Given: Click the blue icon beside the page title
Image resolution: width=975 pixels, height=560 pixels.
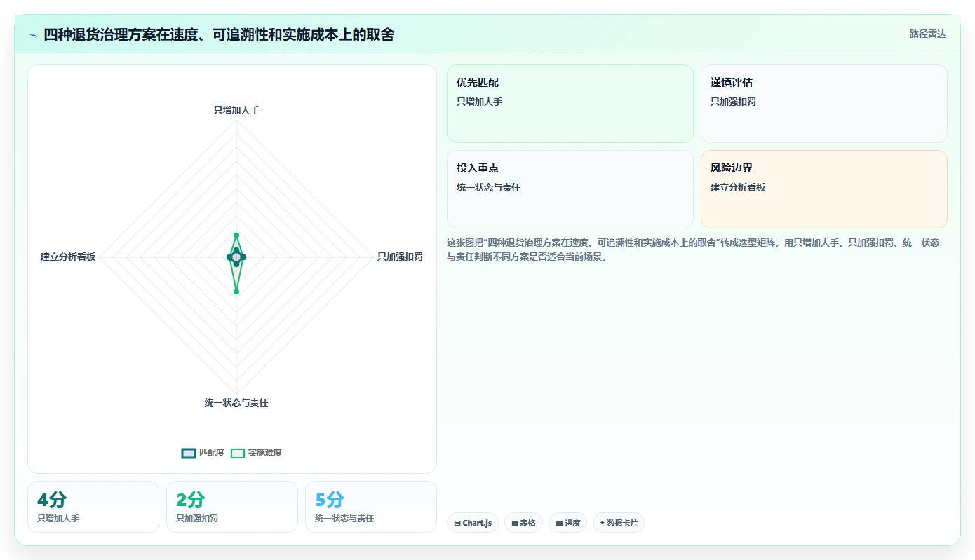Looking at the screenshot, I should [33, 35].
